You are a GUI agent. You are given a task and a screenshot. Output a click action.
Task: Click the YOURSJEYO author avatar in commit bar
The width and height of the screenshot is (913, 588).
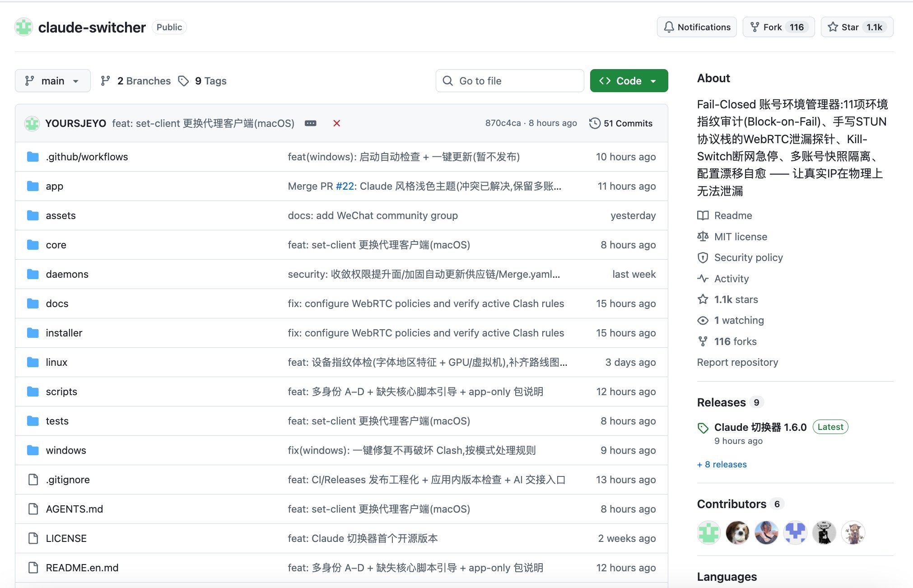(x=32, y=123)
